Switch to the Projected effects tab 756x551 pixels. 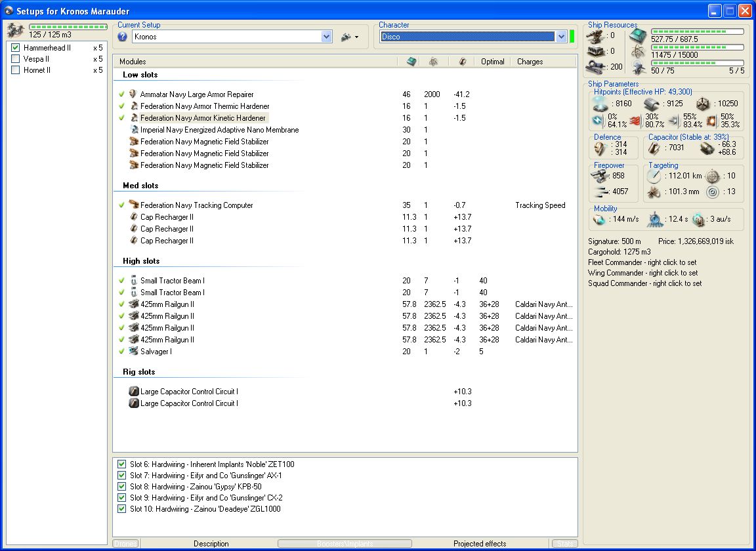[480, 543]
